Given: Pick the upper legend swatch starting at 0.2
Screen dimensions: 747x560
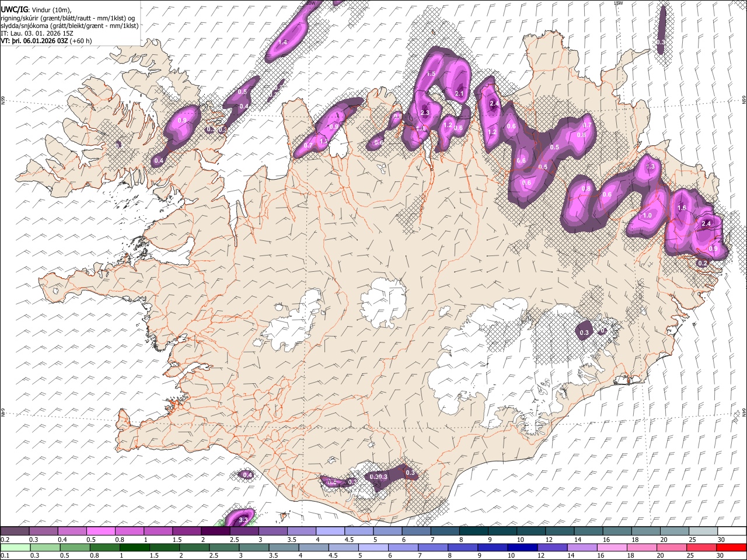Looking at the screenshot, I should click(15, 531).
